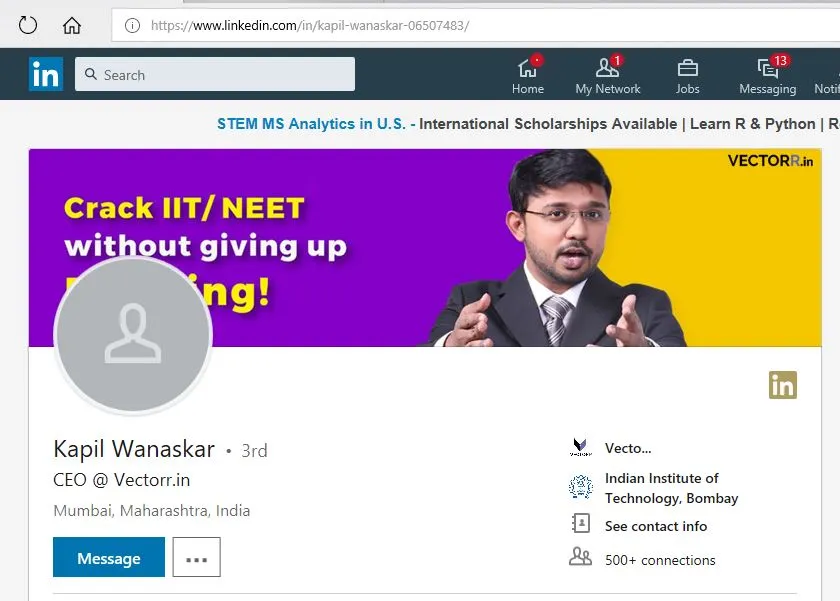Image resolution: width=840 pixels, height=601 pixels.
Task: Open See contact info link
Action: [x=656, y=526]
